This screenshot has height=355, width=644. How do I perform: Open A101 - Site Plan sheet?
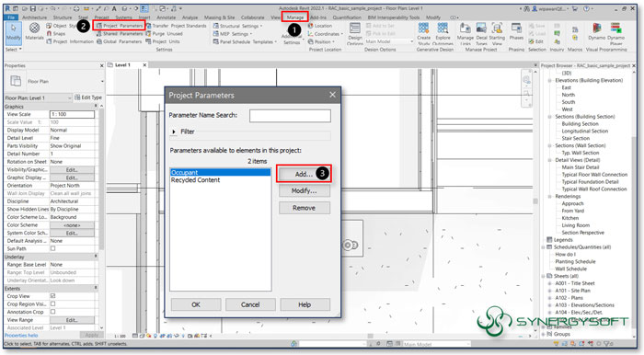click(x=572, y=291)
